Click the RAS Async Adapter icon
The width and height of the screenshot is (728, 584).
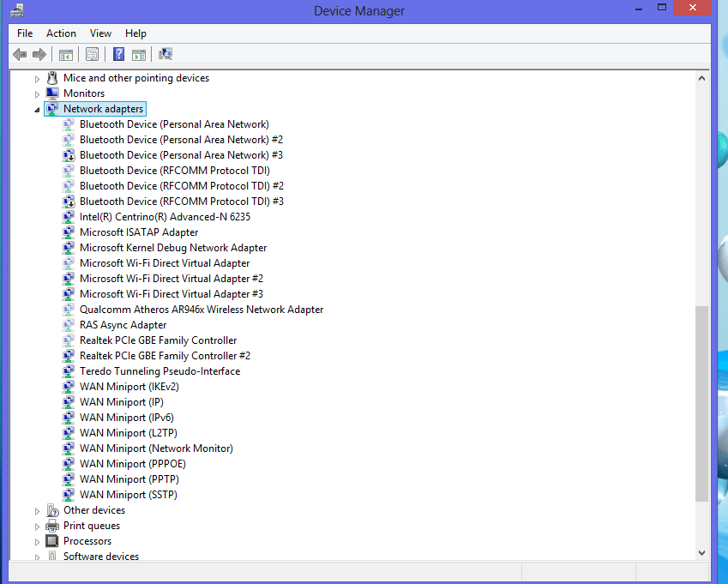[69, 325]
